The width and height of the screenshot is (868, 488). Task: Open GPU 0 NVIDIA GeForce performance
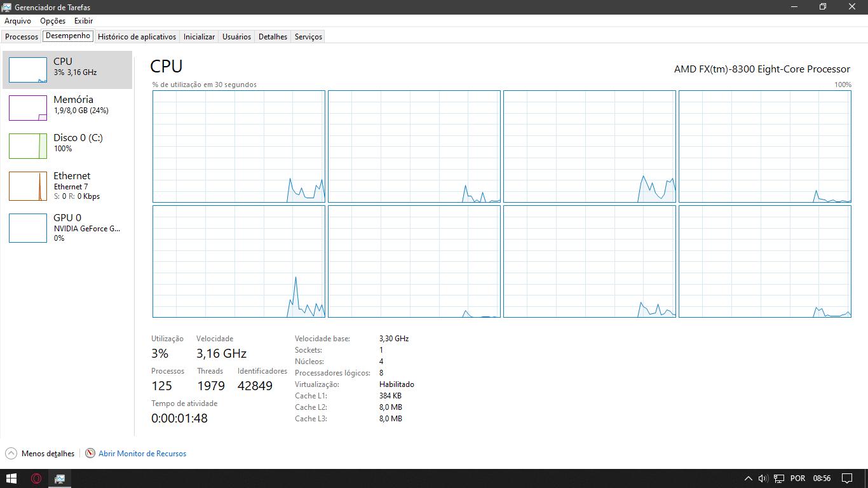point(67,228)
